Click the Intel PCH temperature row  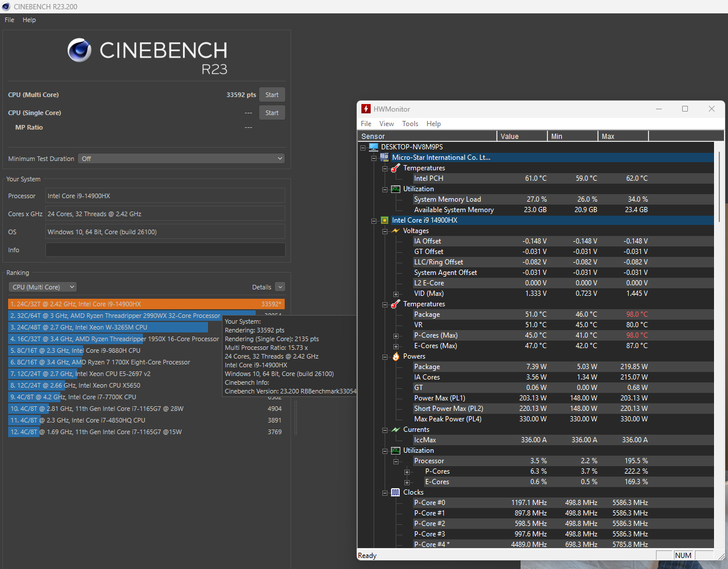point(564,178)
